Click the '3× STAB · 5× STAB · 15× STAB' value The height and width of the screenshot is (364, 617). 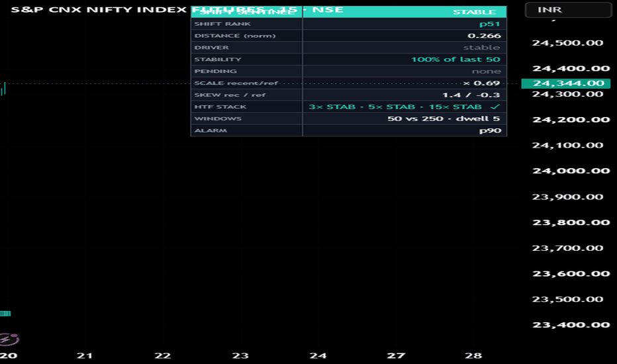pos(395,107)
